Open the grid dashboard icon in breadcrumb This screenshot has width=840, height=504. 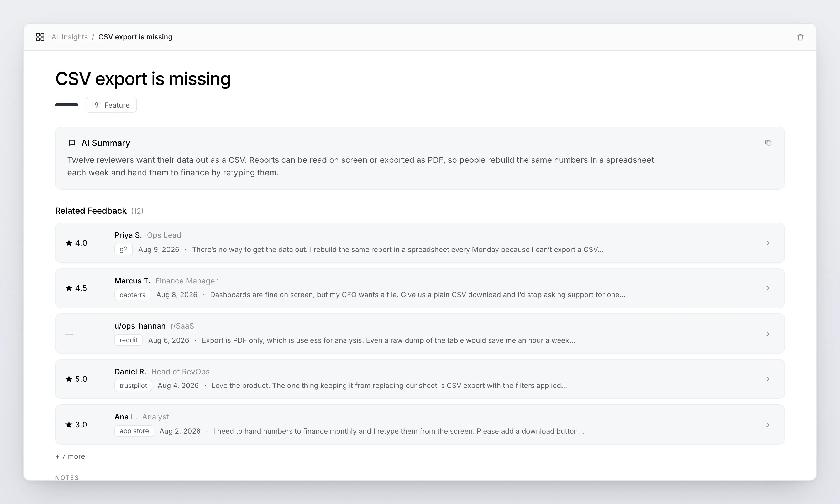click(40, 37)
